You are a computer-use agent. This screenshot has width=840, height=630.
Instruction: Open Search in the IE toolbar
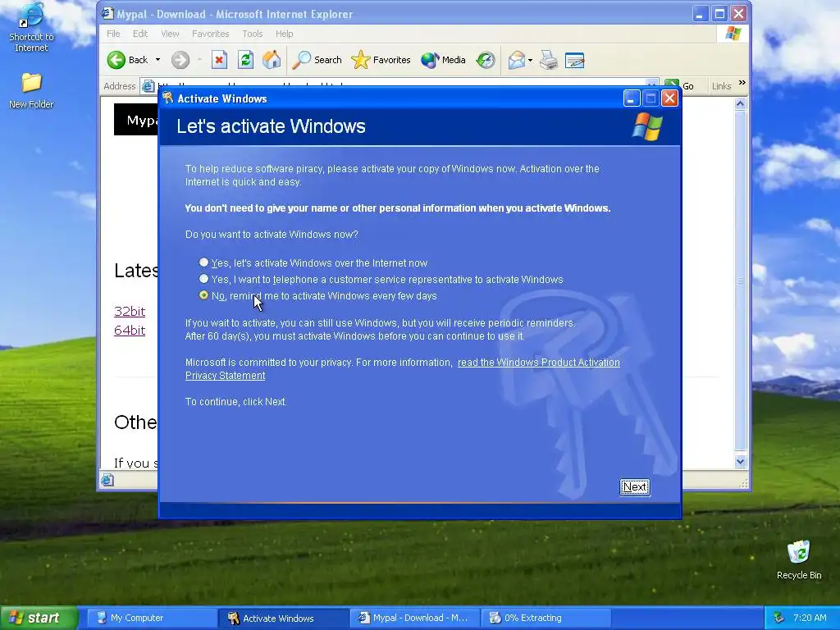(317, 60)
